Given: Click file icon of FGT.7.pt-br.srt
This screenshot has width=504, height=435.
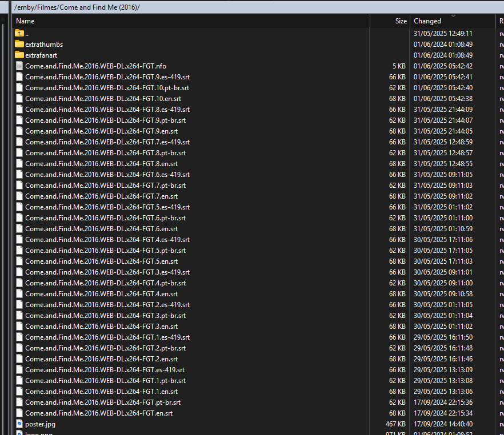Looking at the screenshot, I should (19, 186).
